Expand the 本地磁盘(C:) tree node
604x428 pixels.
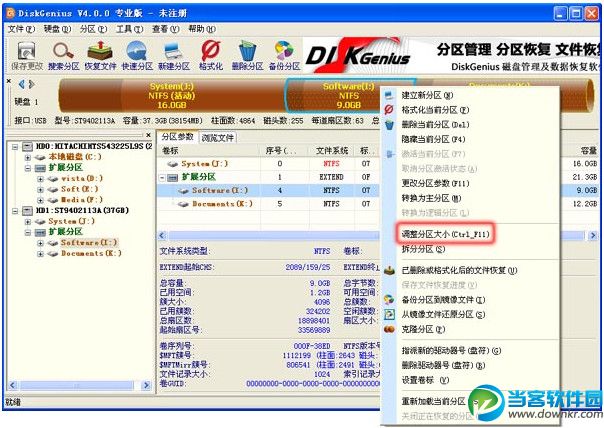coord(28,157)
